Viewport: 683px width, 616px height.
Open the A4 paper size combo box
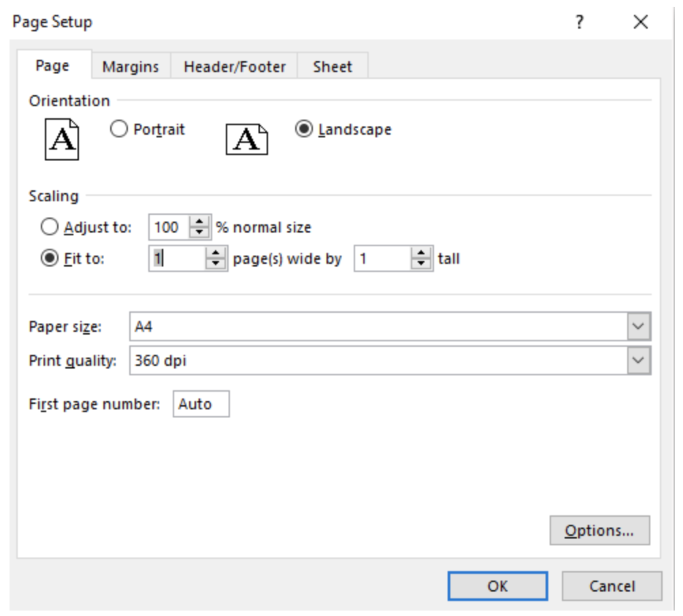pos(390,326)
